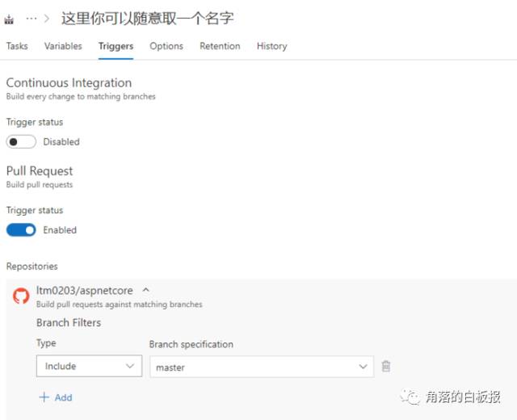Click the Continuous Integration heading
Image resolution: width=517 pixels, height=420 pixels.
click(x=69, y=82)
